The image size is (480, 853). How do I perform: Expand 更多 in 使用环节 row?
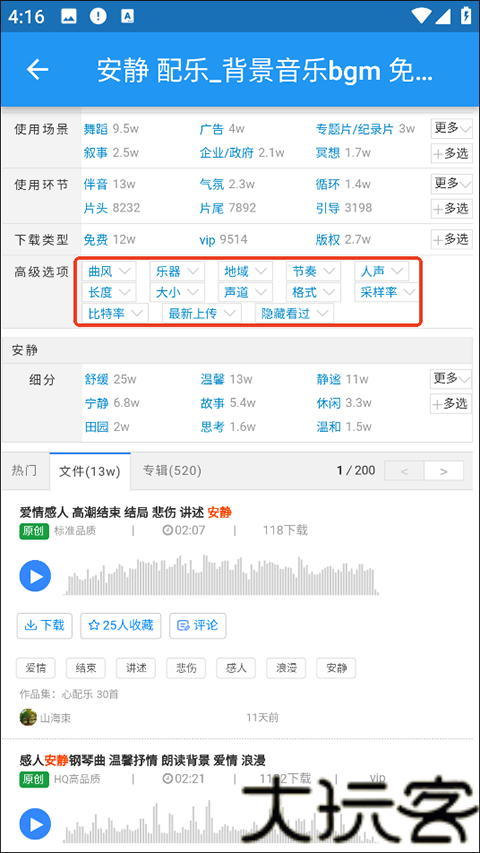(x=451, y=184)
